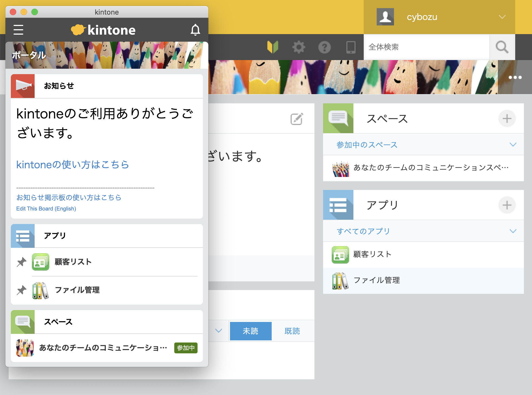Open ファイル管理 row in mobile window
Screen dimensions: 532x395
tap(107, 290)
